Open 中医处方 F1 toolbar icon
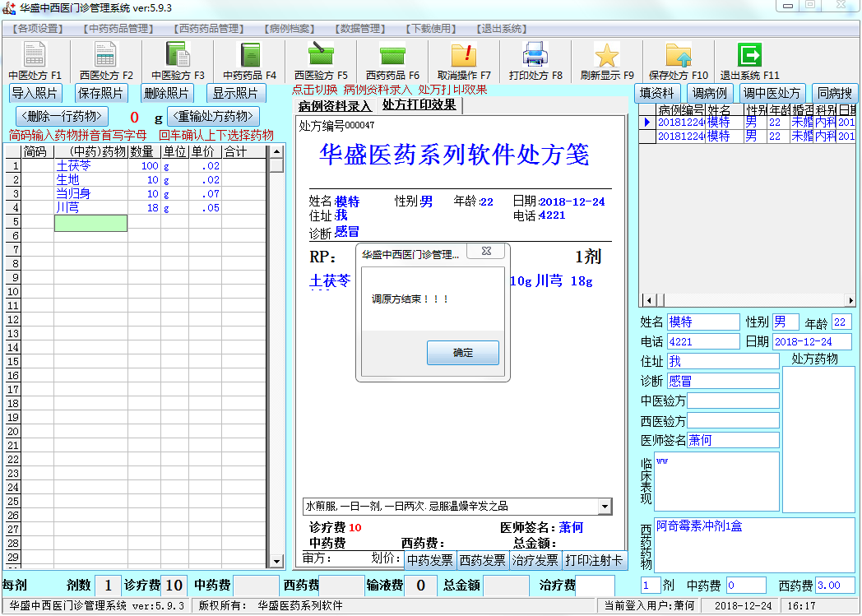Viewport: 862px width, 616px height. pyautogui.click(x=35, y=53)
